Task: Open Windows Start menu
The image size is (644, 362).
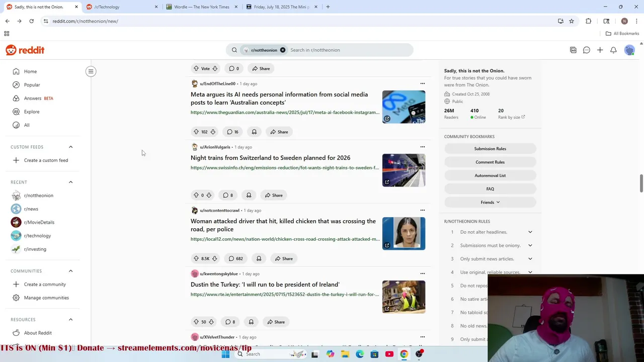Action: point(225,354)
